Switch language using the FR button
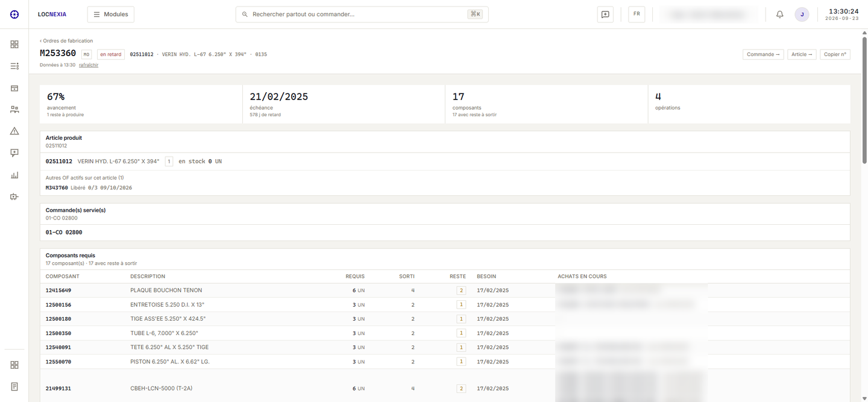The image size is (868, 402). click(637, 14)
